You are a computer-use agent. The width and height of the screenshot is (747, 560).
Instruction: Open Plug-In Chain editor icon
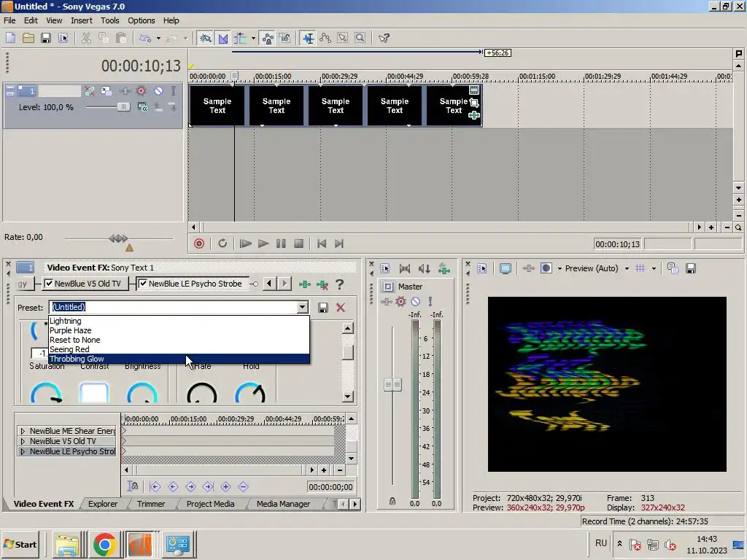pos(305,284)
